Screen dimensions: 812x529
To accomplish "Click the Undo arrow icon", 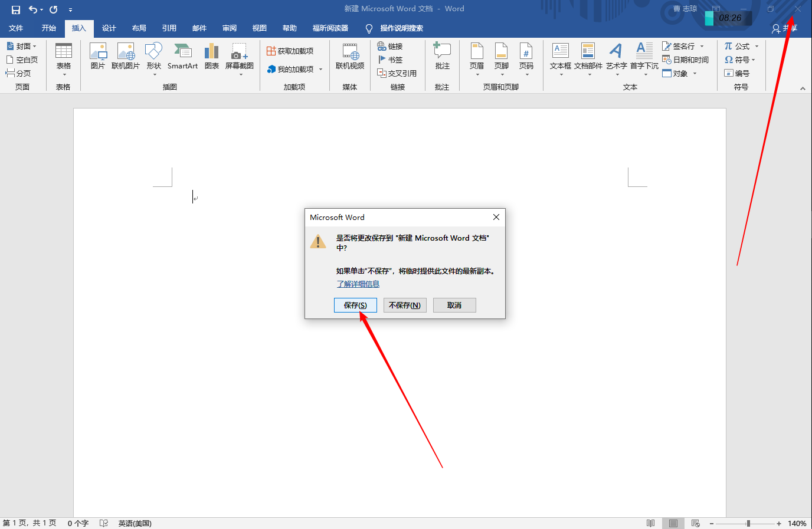I will 32,9.
